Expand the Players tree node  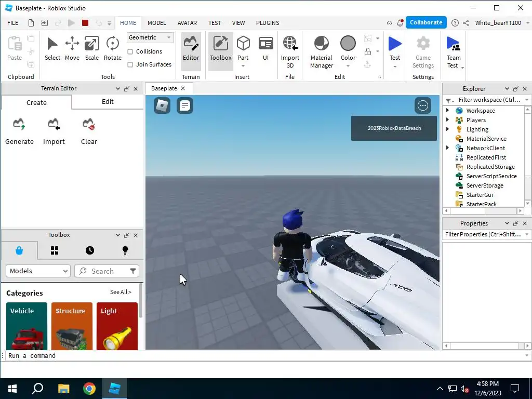pyautogui.click(x=447, y=120)
